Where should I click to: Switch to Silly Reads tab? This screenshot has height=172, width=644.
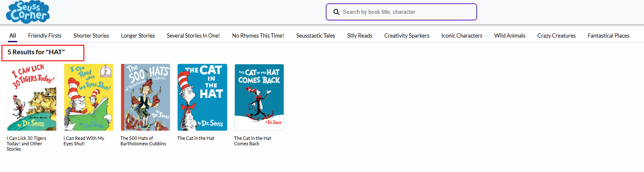pyautogui.click(x=360, y=36)
